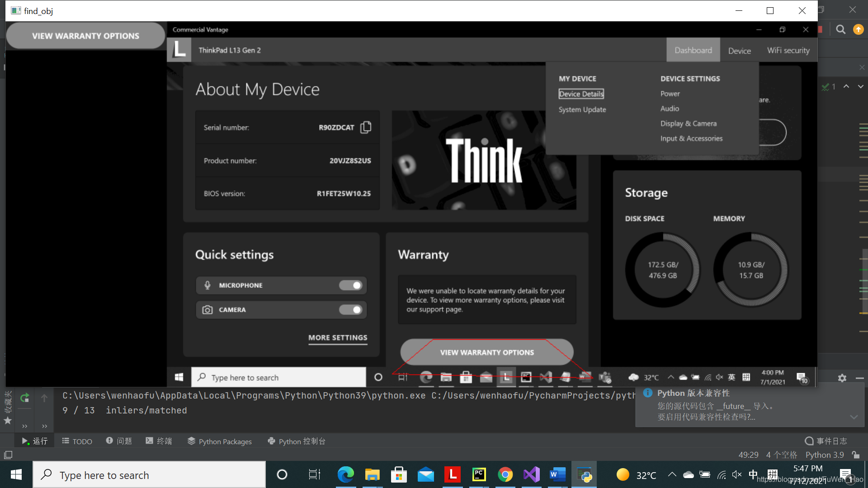Screen dimensions: 868x488
Task: Go to next highlighted problem arrow
Action: 860,86
